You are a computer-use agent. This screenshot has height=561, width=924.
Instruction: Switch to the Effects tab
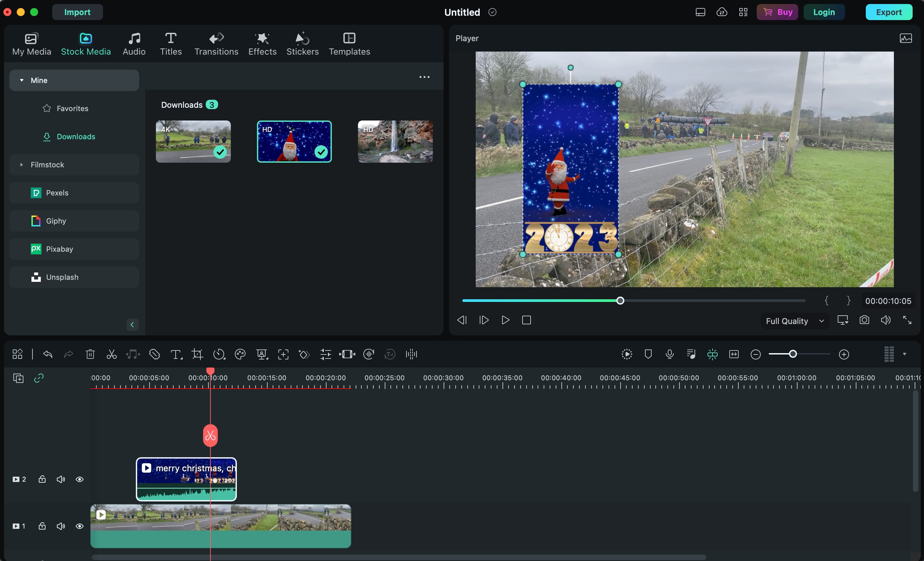pyautogui.click(x=262, y=44)
